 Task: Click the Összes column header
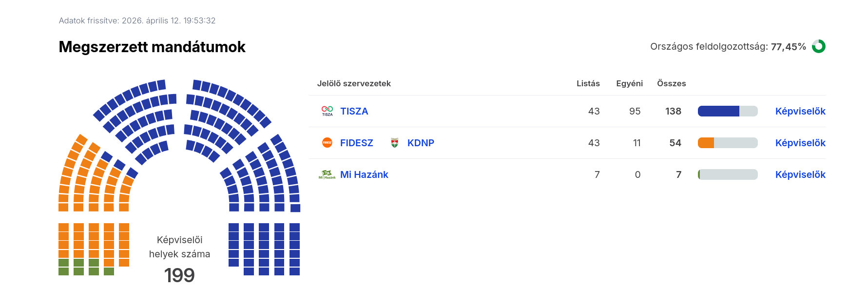pyautogui.click(x=671, y=83)
